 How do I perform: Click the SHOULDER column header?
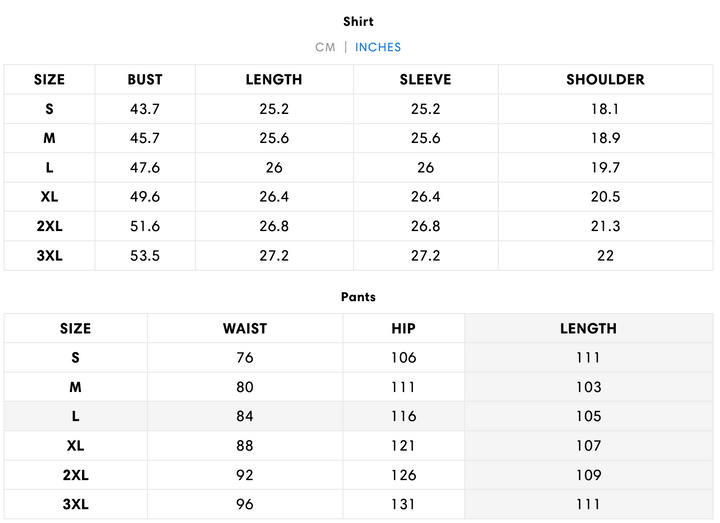tap(605, 80)
